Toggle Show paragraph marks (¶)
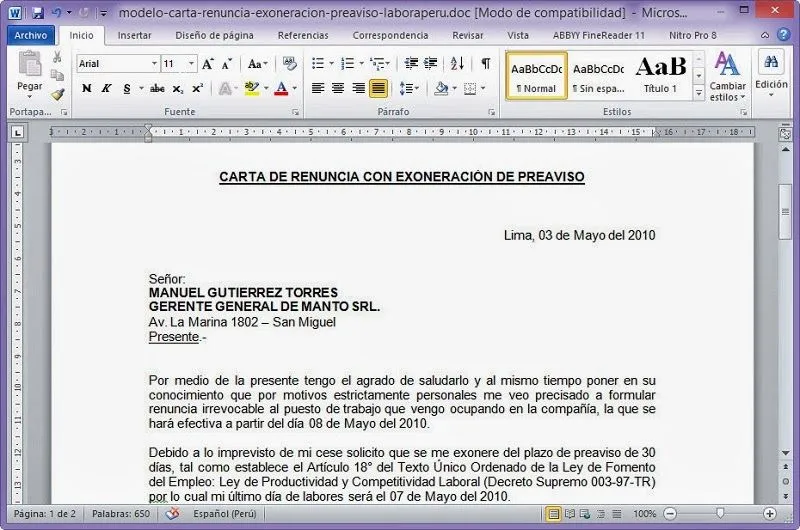The image size is (800, 530). (486, 63)
